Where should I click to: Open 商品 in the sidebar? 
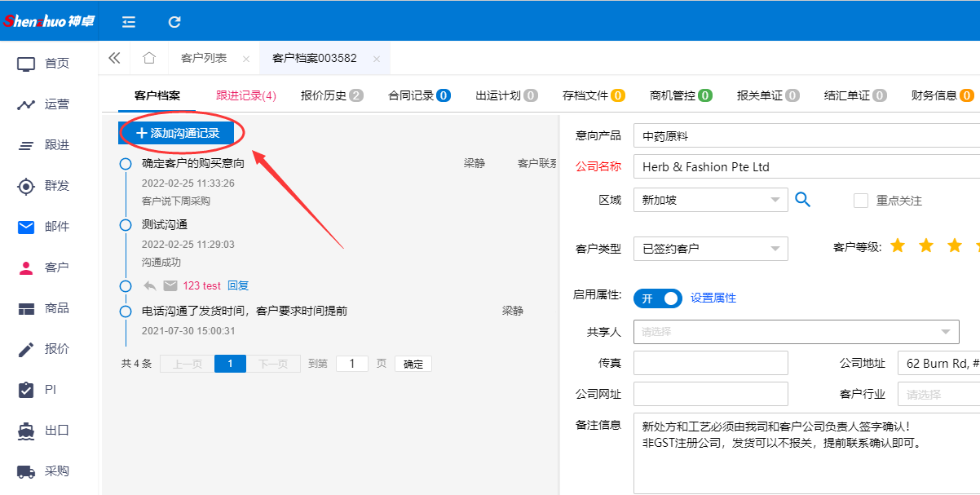(x=49, y=308)
